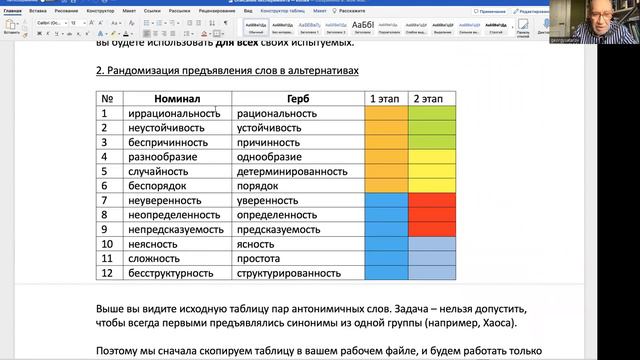Apply the Обычный style
Image resolution: width=640 pixels, height=360 pixels.
point(256,27)
